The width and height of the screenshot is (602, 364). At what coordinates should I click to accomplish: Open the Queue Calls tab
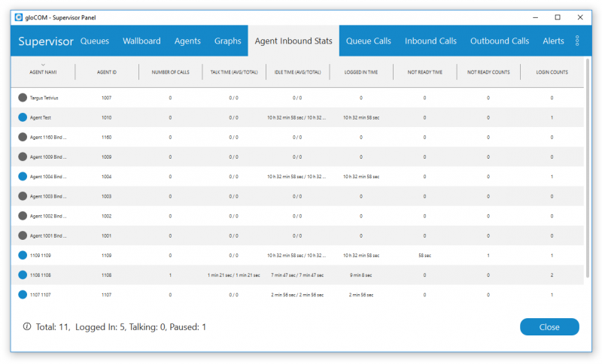pyautogui.click(x=368, y=41)
